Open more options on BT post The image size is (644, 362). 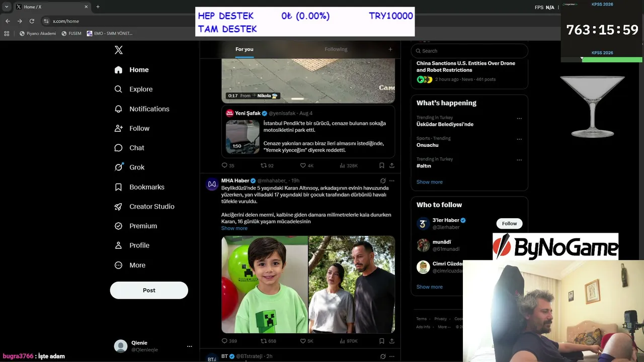pos(392,356)
